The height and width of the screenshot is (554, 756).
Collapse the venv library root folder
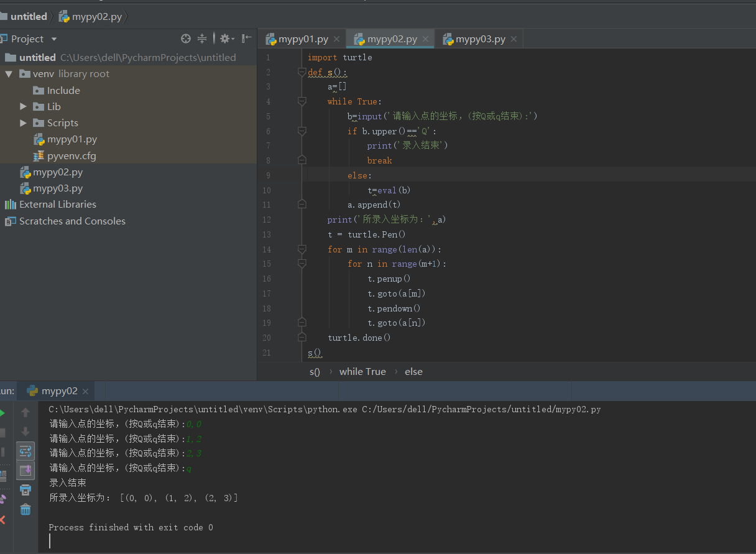(x=9, y=74)
